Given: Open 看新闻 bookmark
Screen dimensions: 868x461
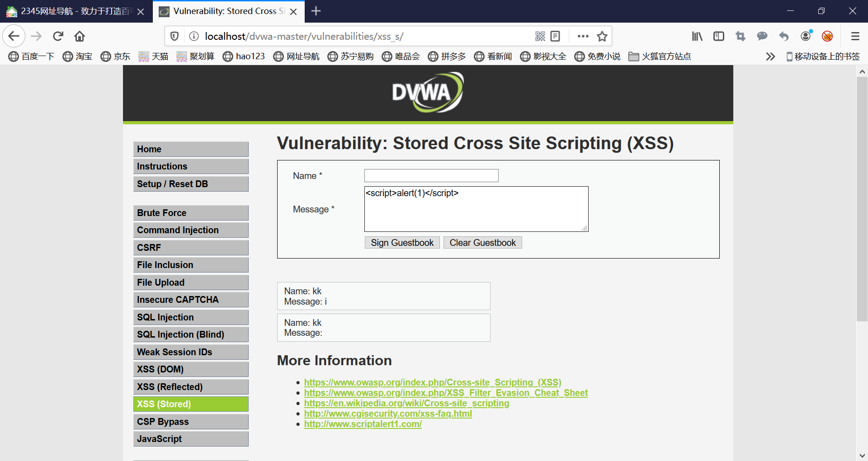Looking at the screenshot, I should [493, 56].
